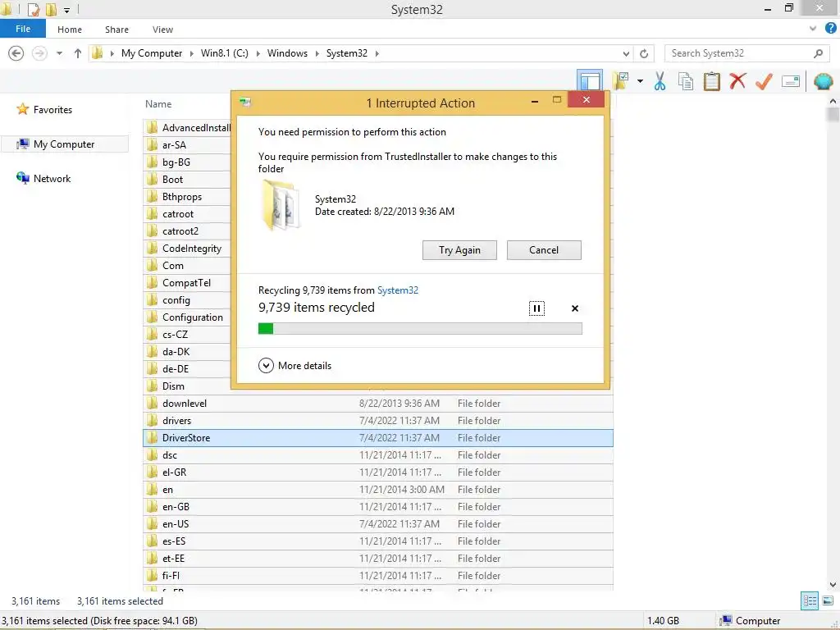The width and height of the screenshot is (840, 630).
Task: Click the Rename card icon in the toolbar
Action: click(x=791, y=81)
